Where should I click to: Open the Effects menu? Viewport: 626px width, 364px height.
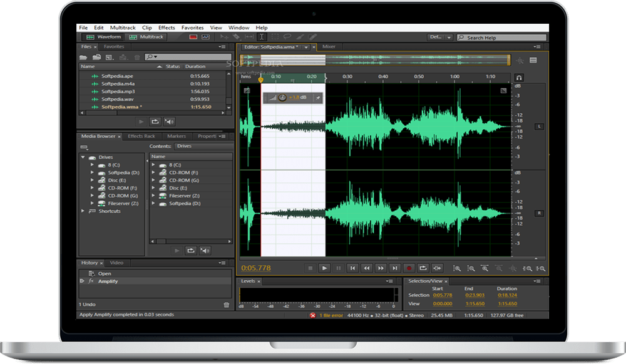click(x=167, y=28)
